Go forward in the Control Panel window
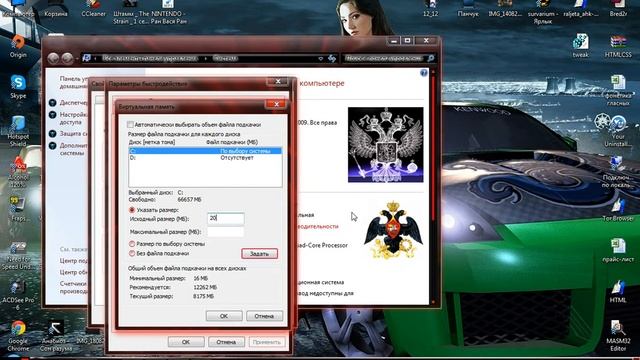The image size is (640, 360). [67, 58]
